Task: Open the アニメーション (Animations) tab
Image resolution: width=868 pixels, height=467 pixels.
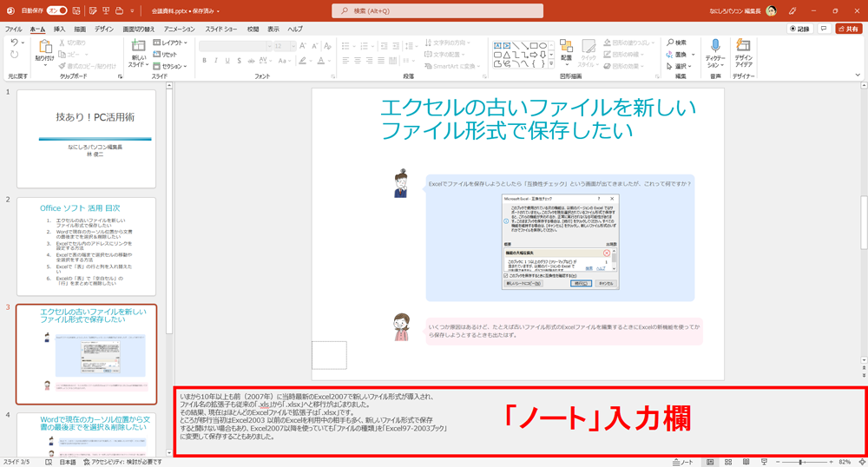Action: 180,29
